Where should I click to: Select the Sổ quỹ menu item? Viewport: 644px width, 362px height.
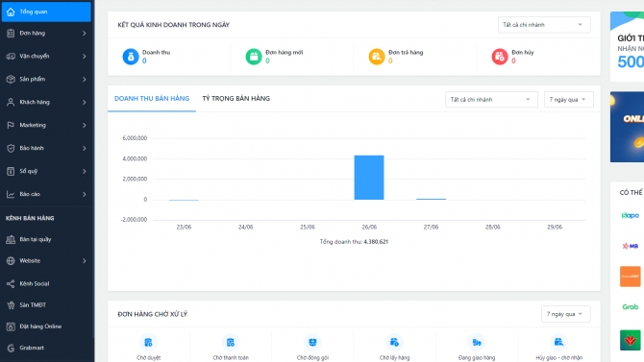point(46,171)
